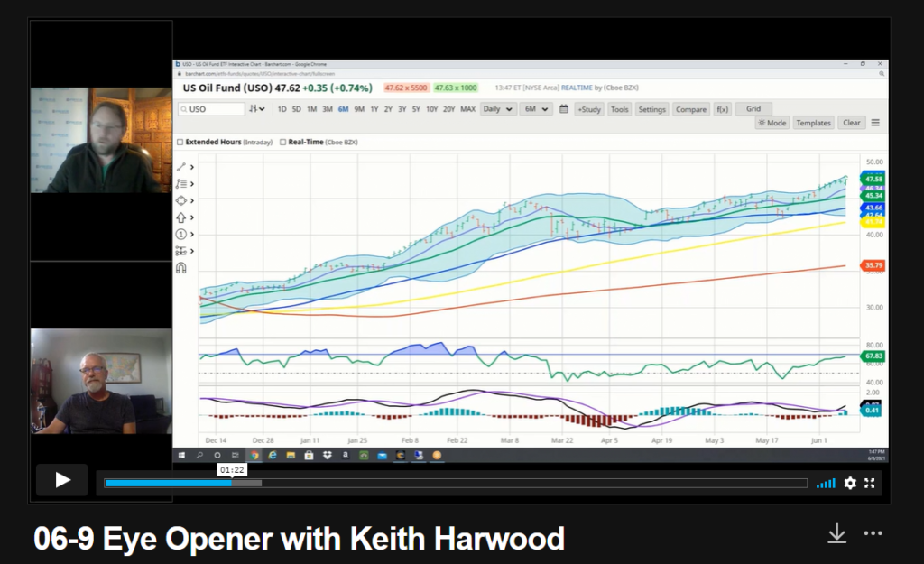Select the 10Y time range
Screen dimensions: 924x564
tap(432, 109)
